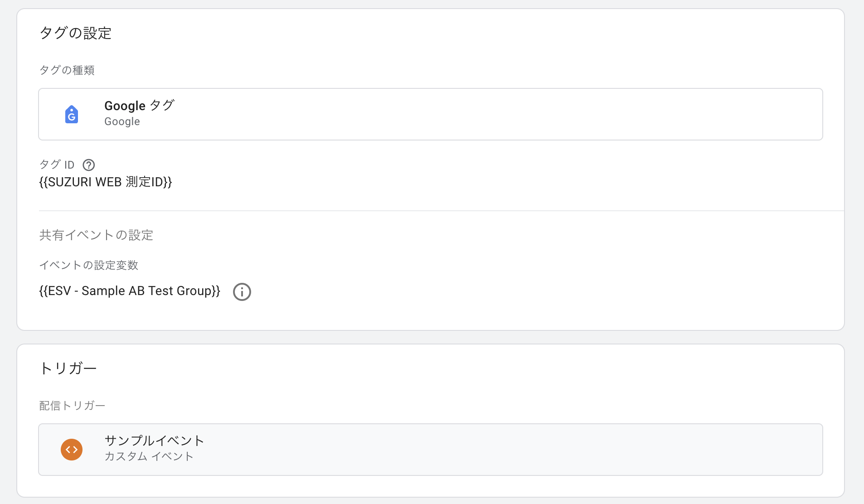Click the タグ ID field label
The width and height of the screenshot is (864, 504).
click(x=57, y=165)
